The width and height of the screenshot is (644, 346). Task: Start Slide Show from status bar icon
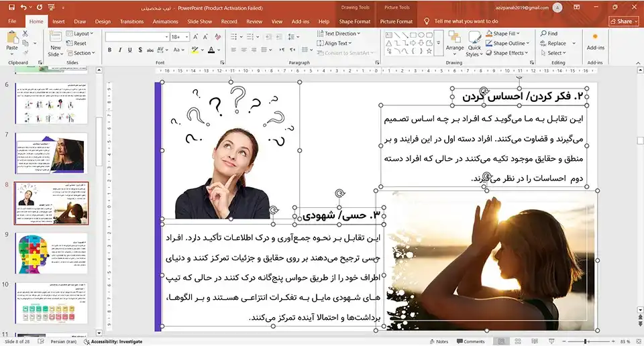tap(551, 341)
